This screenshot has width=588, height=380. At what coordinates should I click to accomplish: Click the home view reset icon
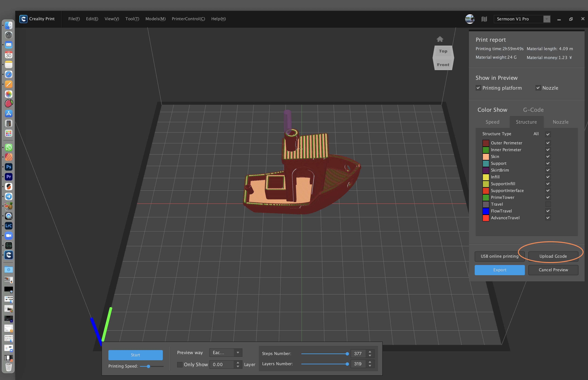pyautogui.click(x=440, y=39)
